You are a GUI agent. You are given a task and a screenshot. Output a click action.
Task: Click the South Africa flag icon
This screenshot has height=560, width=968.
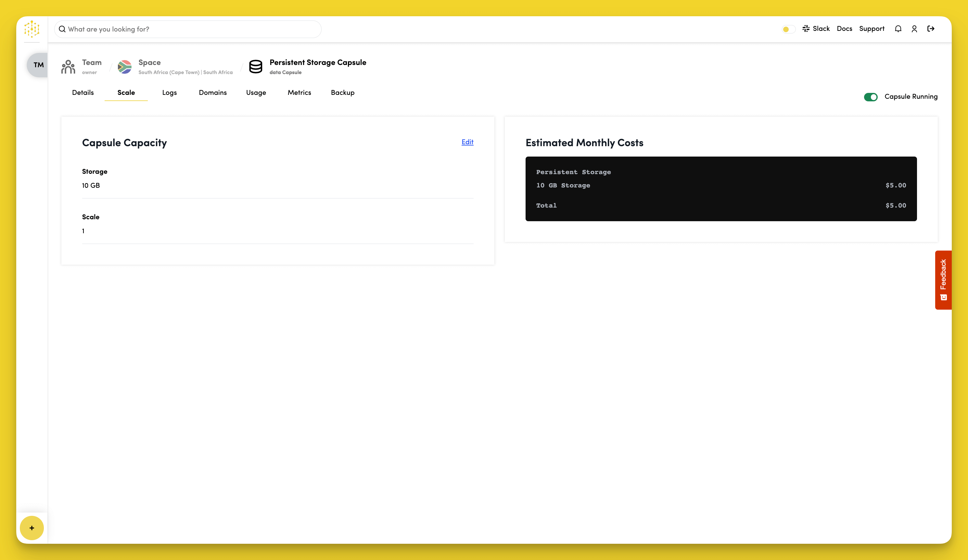tap(124, 67)
